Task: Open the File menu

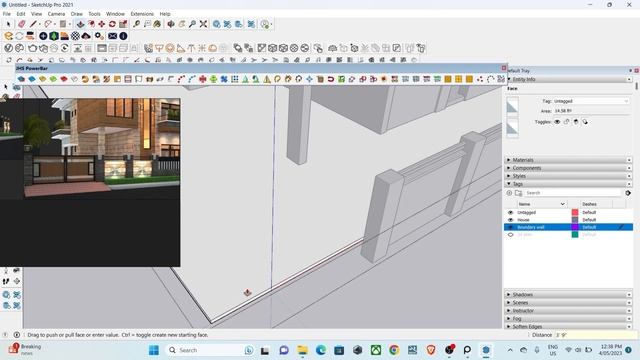Action: click(7, 14)
